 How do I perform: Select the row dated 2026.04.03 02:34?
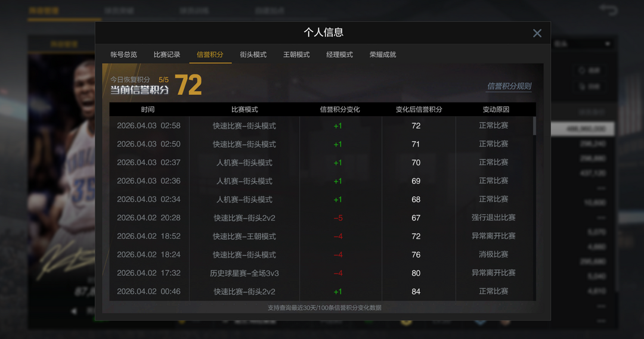[321, 200]
